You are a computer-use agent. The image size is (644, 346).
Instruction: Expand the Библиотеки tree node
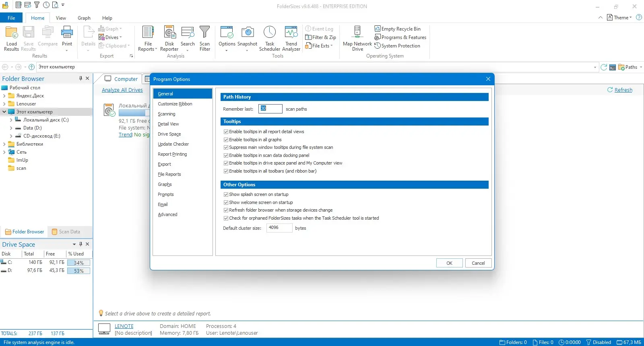click(x=4, y=144)
